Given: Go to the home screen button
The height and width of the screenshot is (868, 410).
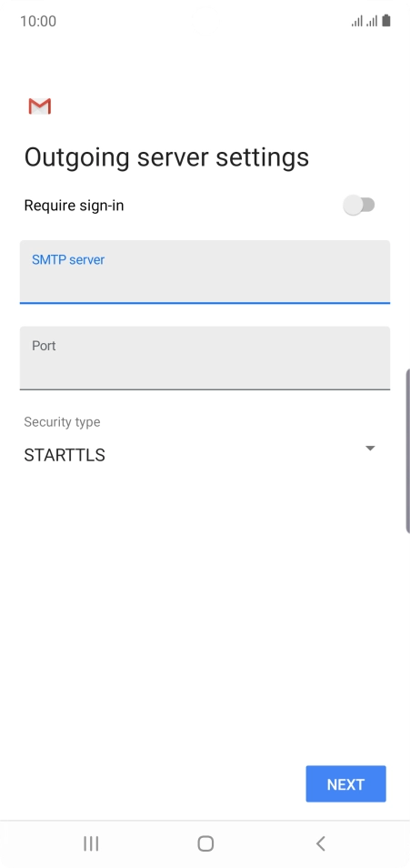Looking at the screenshot, I should (x=205, y=843).
